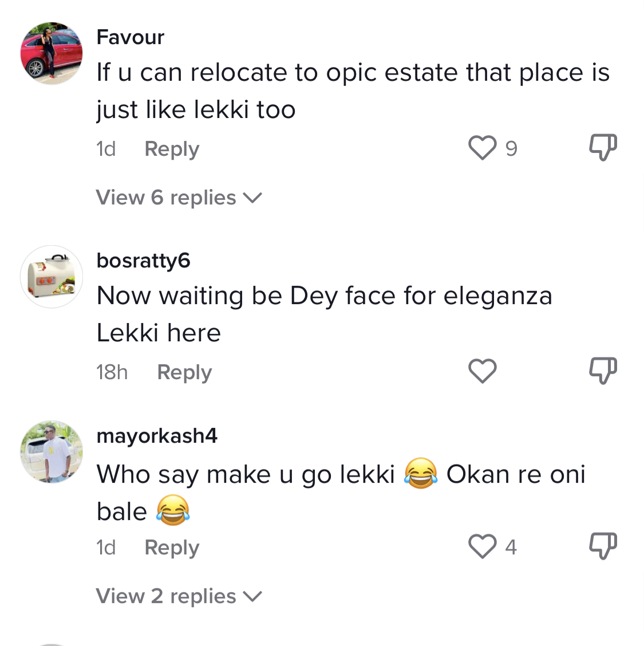
Task: Like mayorkash4's comment heart icon
Action: 482,546
